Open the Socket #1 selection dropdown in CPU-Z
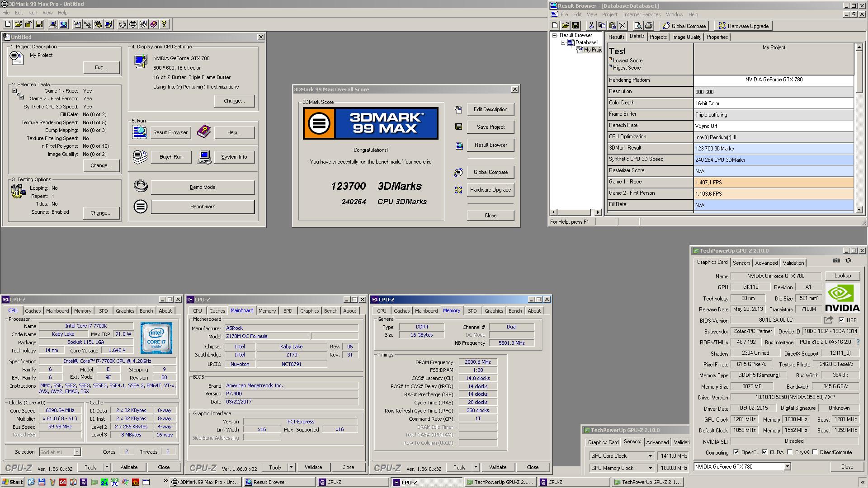 coord(77,452)
